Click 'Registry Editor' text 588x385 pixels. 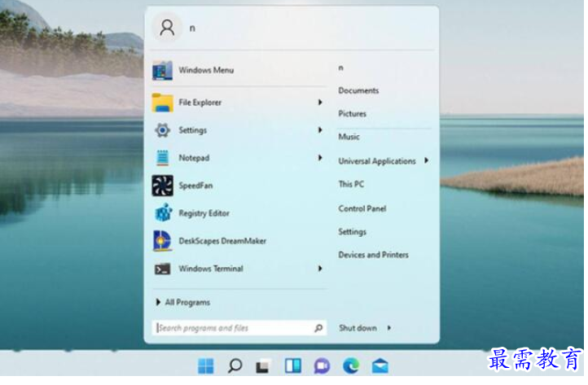click(x=204, y=213)
